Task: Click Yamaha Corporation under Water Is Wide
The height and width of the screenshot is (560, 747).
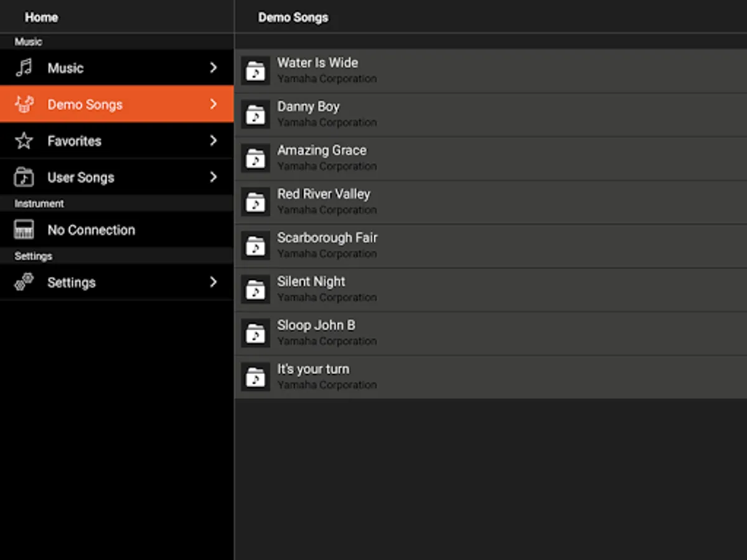Action: (x=327, y=79)
